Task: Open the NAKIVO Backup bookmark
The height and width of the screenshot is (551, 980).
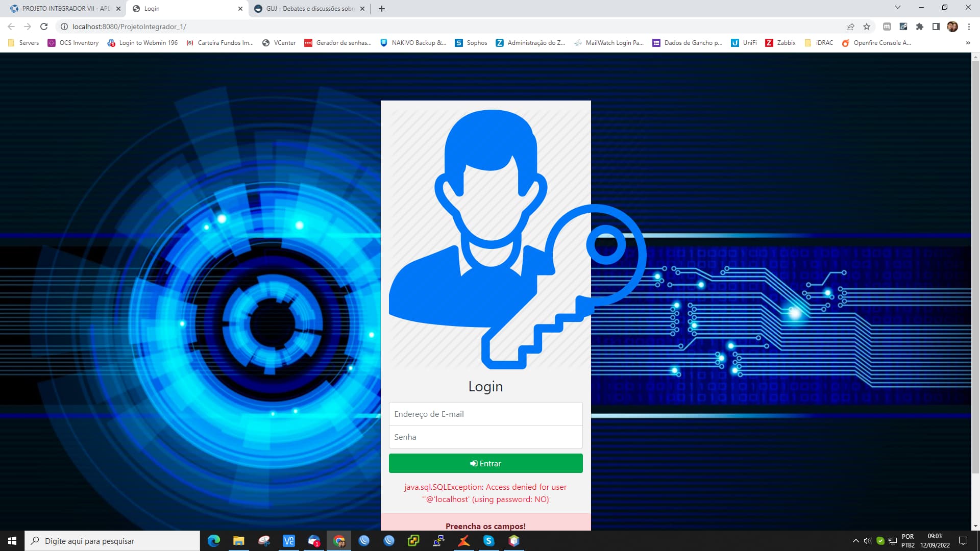Action: [x=413, y=43]
